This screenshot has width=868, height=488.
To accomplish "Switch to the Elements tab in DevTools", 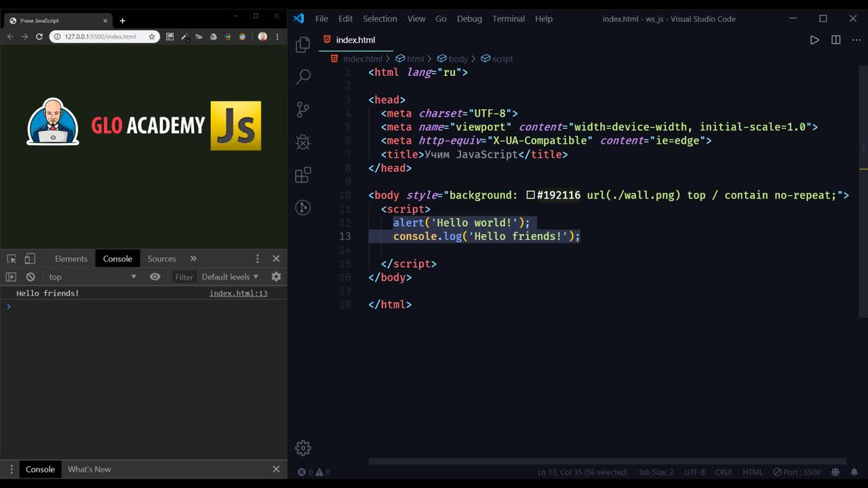I will pos(71,259).
